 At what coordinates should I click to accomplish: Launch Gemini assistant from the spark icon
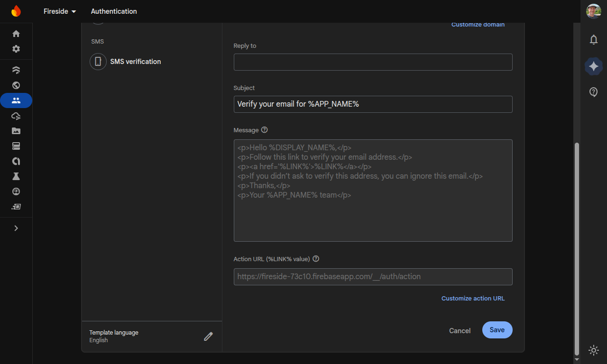593,66
